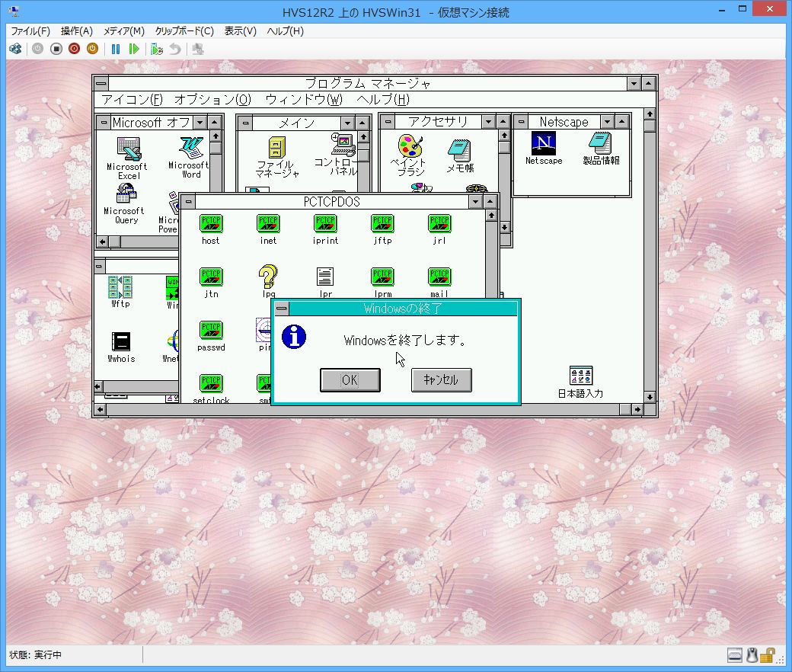Select the lprm icon in PCTCPDOS
The width and height of the screenshot is (792, 672).
pyautogui.click(x=382, y=283)
